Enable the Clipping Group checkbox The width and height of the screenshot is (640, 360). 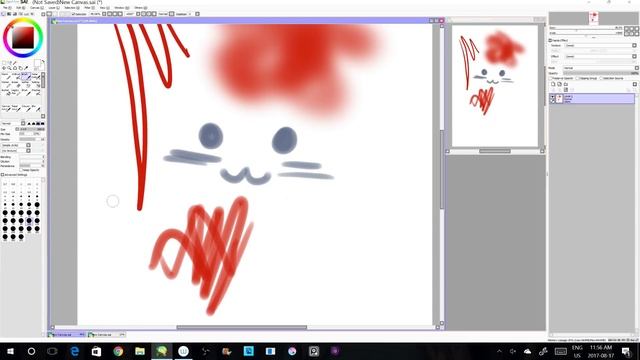[577, 78]
